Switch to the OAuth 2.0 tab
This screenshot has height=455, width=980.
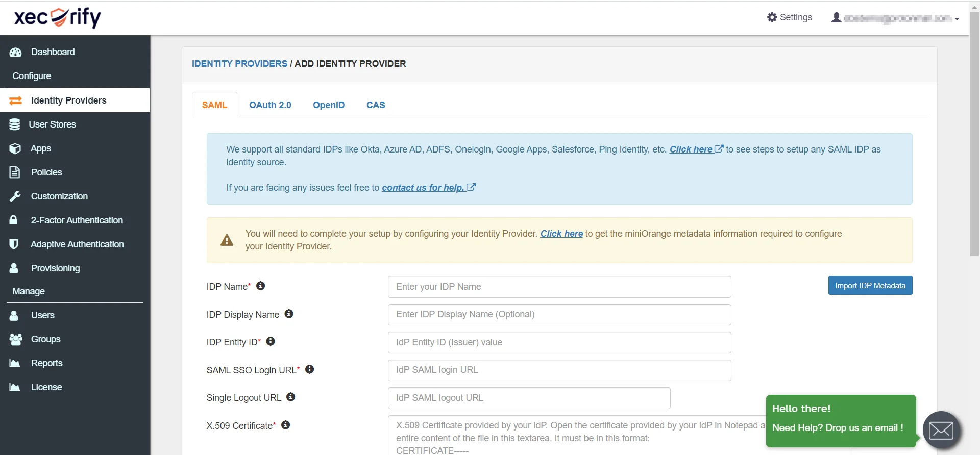(x=270, y=105)
